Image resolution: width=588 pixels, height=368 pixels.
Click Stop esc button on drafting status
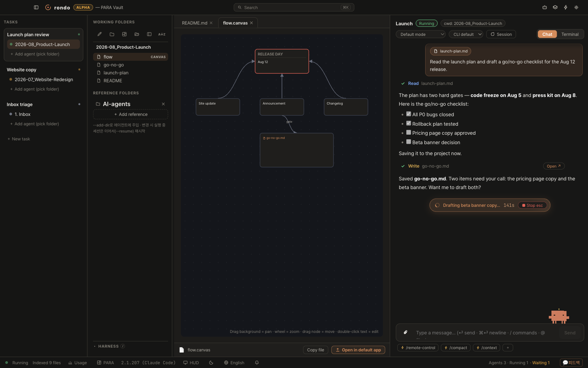tap(532, 205)
